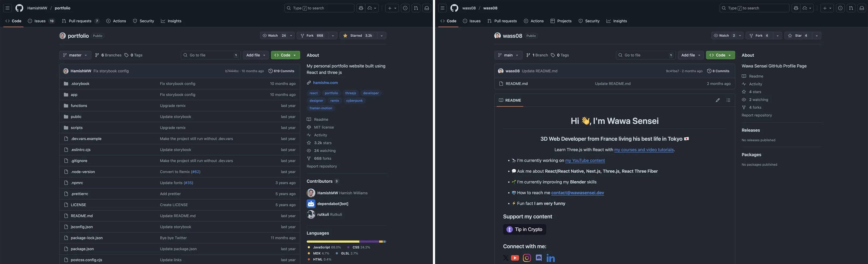The height and width of the screenshot is (264, 868).
Task: Open Insights tab in wass08 repo
Action: tap(616, 21)
